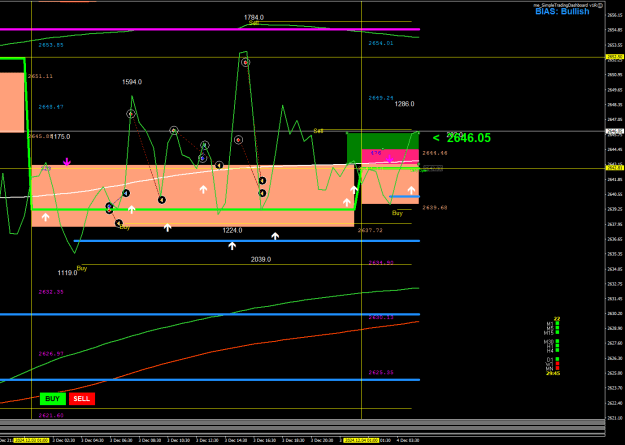Click the yellow 22 value above M1
Viewport: 625px width, 445px height.
click(557, 319)
